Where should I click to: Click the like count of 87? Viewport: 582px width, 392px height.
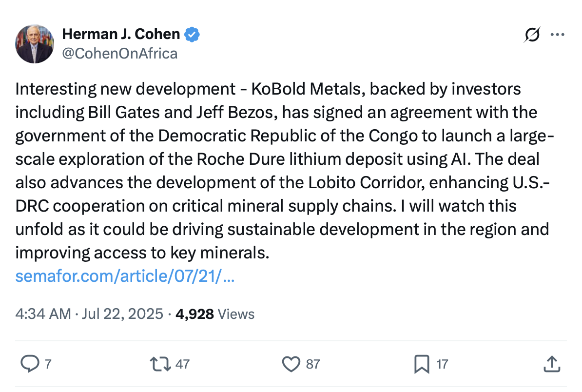[x=313, y=364]
